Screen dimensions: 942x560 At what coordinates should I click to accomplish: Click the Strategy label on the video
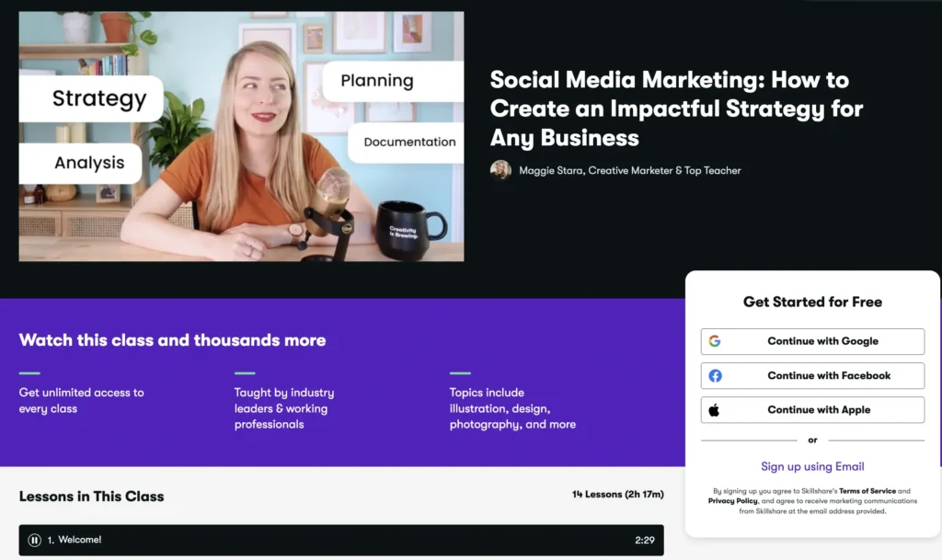click(x=98, y=98)
